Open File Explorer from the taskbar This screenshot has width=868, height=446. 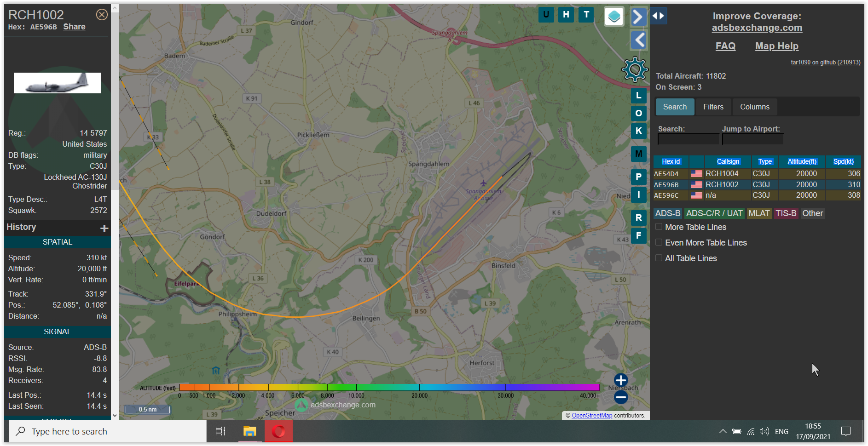point(249,431)
